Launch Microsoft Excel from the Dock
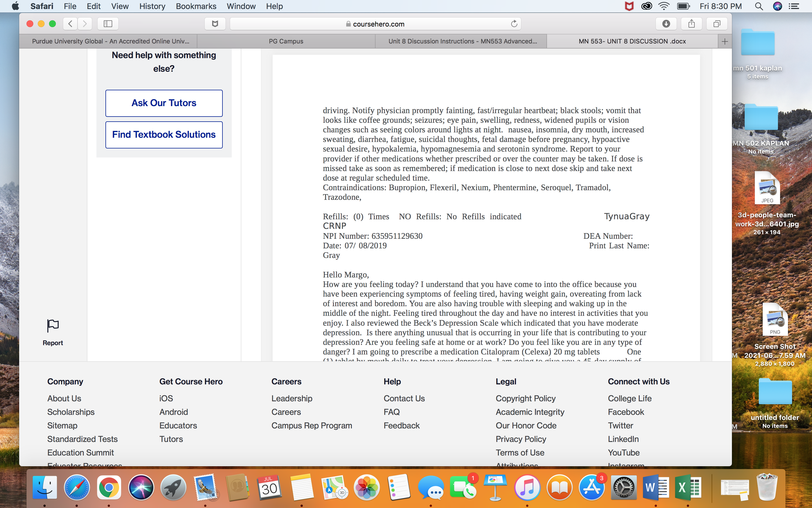This screenshot has height=508, width=812. (688, 487)
